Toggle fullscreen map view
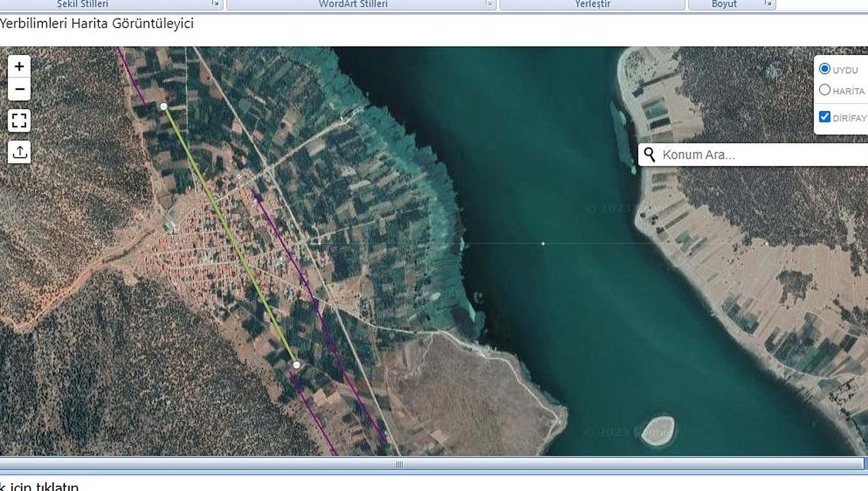 (x=19, y=120)
